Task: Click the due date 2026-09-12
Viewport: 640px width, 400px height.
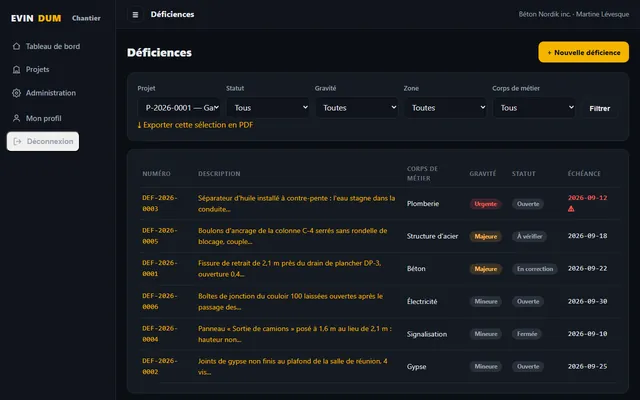Action: click(x=587, y=198)
